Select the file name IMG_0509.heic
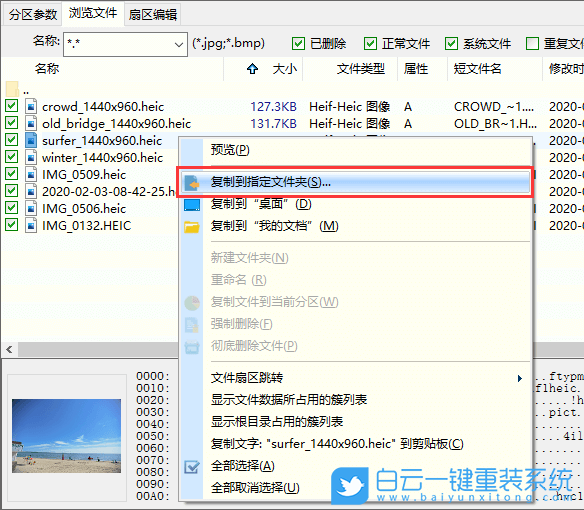The width and height of the screenshot is (584, 510). coord(84,174)
